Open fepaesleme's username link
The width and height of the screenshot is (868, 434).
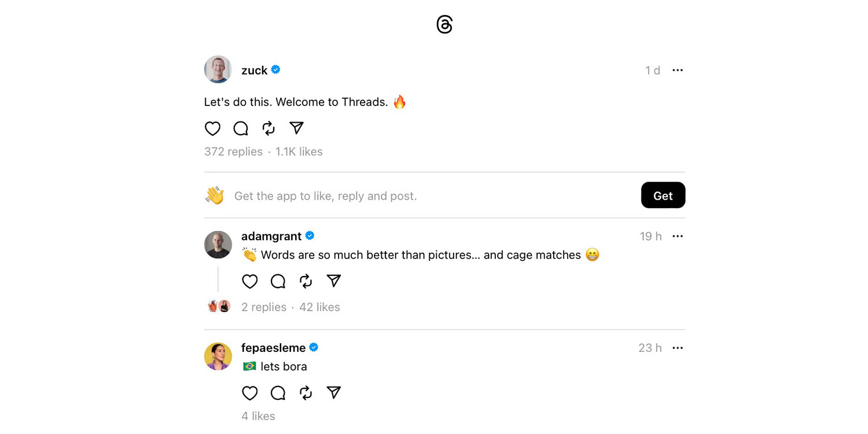[273, 348]
